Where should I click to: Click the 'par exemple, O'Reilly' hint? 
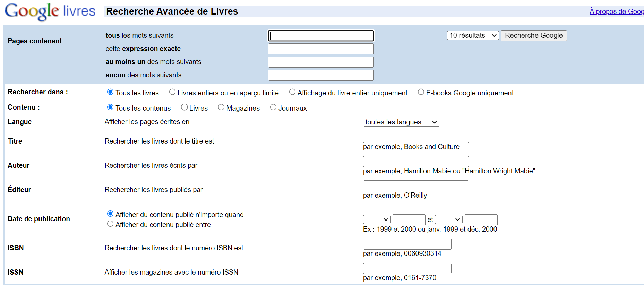point(395,195)
